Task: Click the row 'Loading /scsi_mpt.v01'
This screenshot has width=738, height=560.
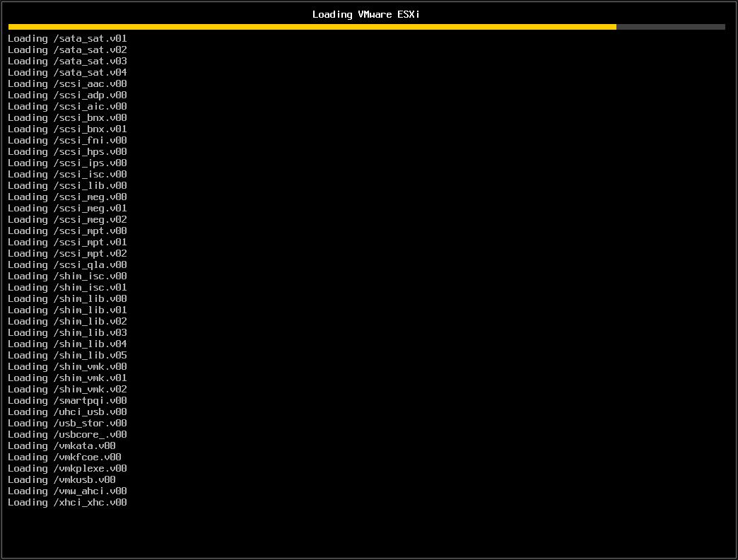Action: (x=67, y=242)
